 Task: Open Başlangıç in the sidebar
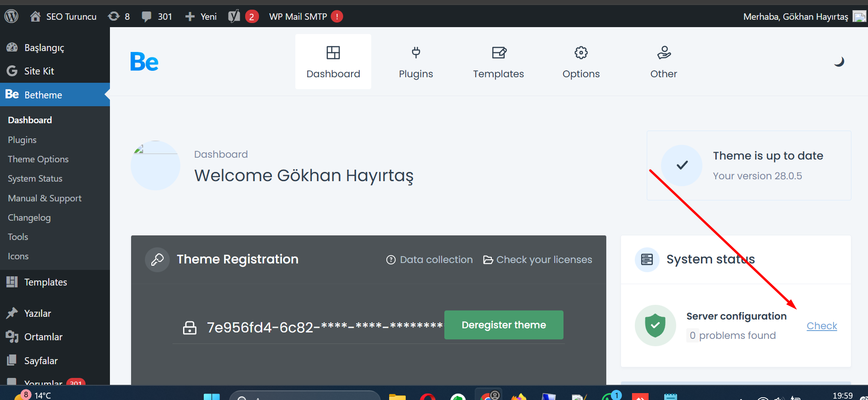[55, 47]
